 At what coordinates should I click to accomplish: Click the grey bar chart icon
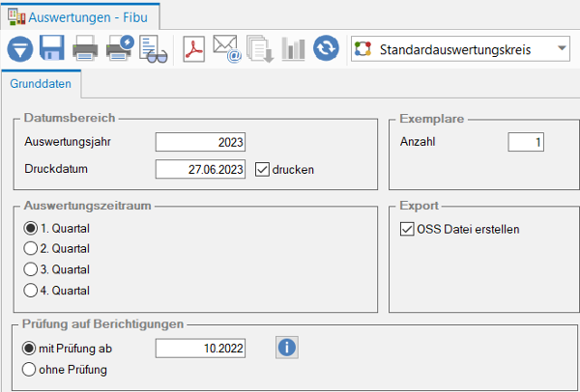coord(293,48)
